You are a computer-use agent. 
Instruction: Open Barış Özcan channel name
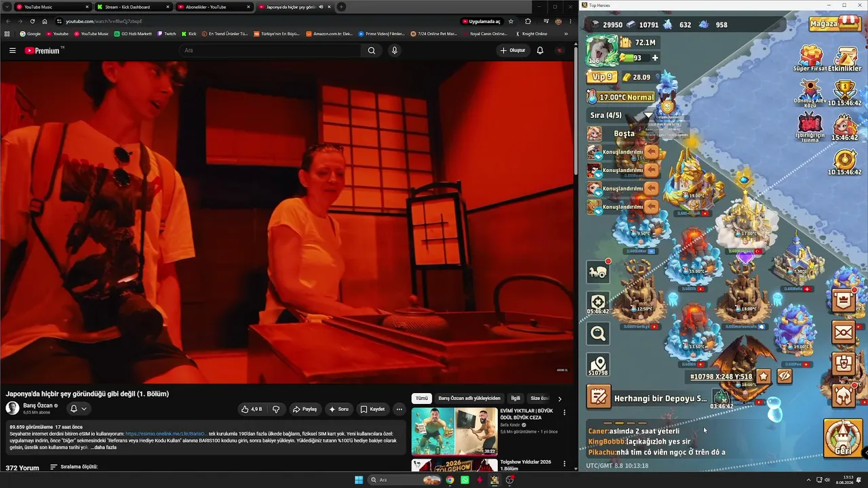37,405
